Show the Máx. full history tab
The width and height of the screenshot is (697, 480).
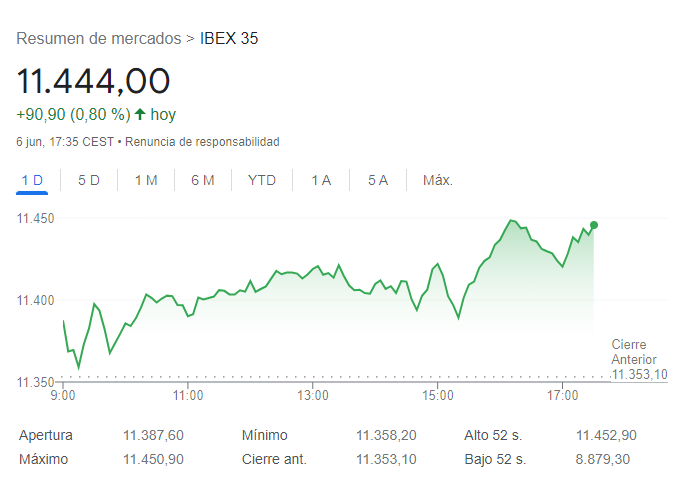[438, 180]
